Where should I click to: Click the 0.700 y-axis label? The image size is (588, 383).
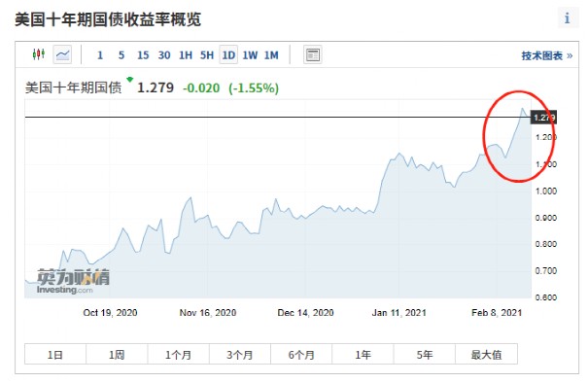(x=545, y=271)
